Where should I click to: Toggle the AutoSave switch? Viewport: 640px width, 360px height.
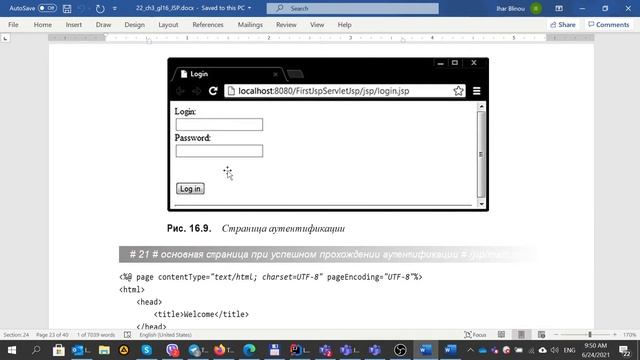tap(47, 8)
